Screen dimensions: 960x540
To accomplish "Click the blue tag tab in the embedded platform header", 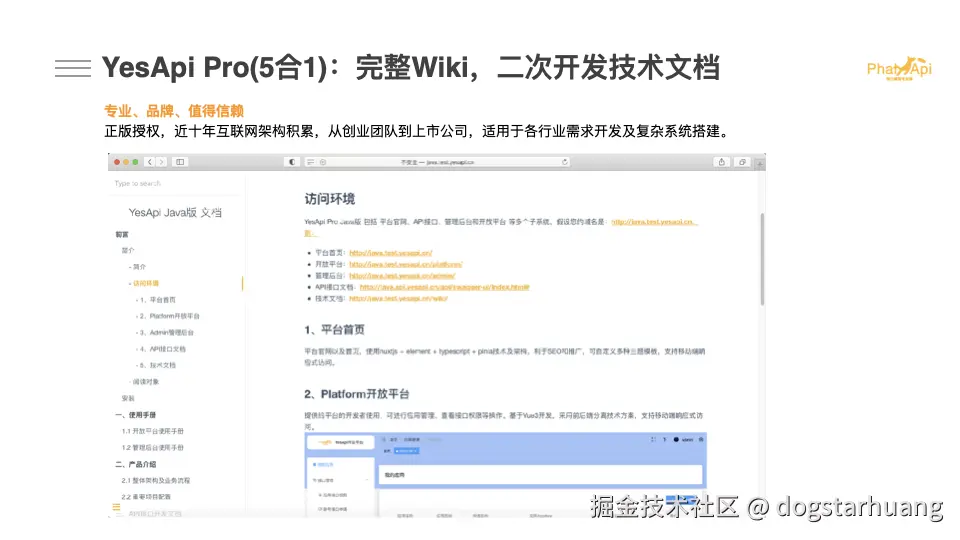I will tap(407, 451).
